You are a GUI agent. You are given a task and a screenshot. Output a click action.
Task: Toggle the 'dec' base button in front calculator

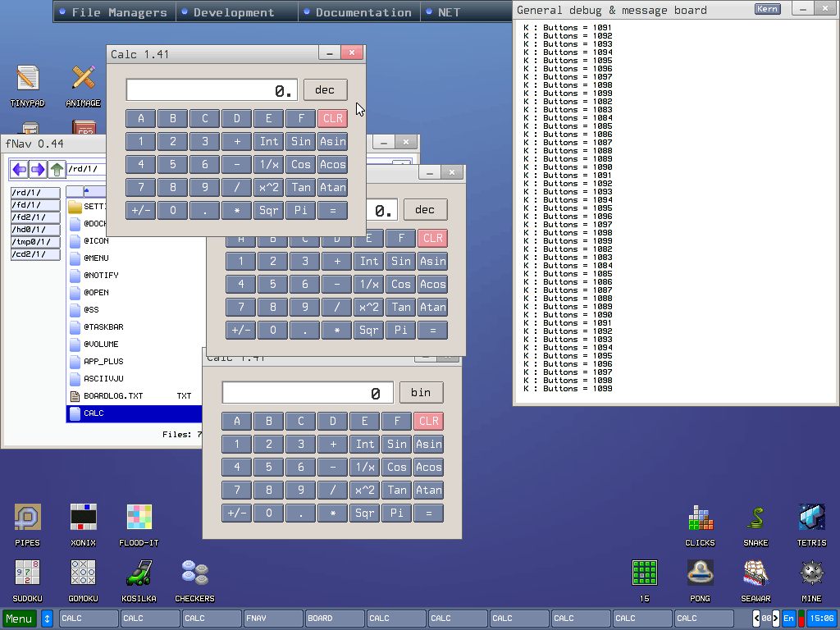pyautogui.click(x=325, y=90)
